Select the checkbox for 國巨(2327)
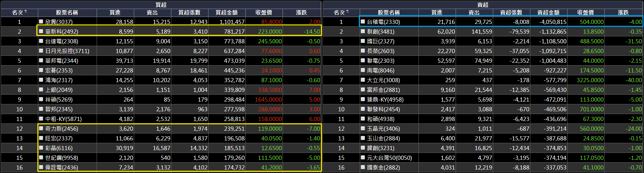This screenshot has height=173, width=644. [363, 41]
